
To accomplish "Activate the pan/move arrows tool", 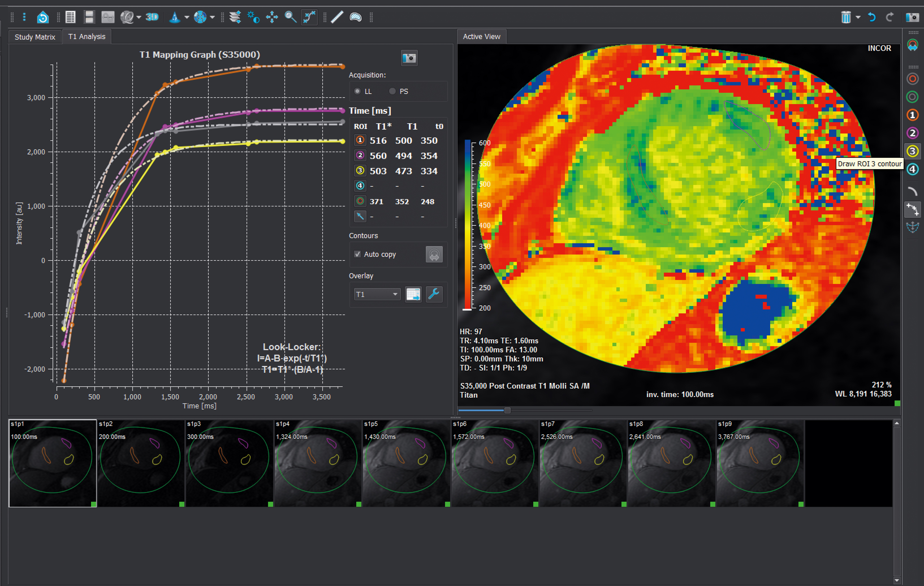I will coord(272,17).
